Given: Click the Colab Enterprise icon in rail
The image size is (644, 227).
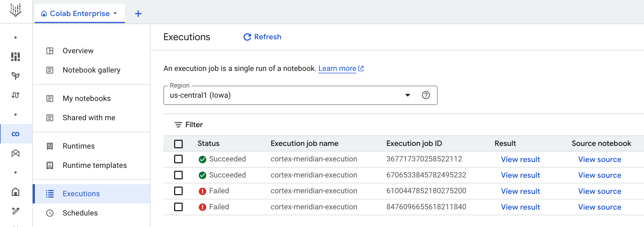Looking at the screenshot, I should point(16,134).
